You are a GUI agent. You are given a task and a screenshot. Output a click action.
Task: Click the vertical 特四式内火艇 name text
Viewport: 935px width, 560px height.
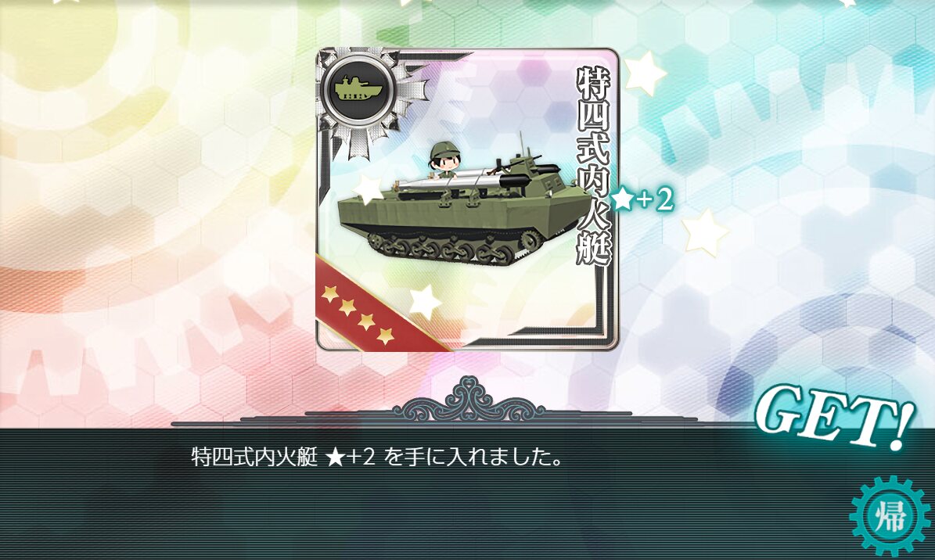(593, 166)
